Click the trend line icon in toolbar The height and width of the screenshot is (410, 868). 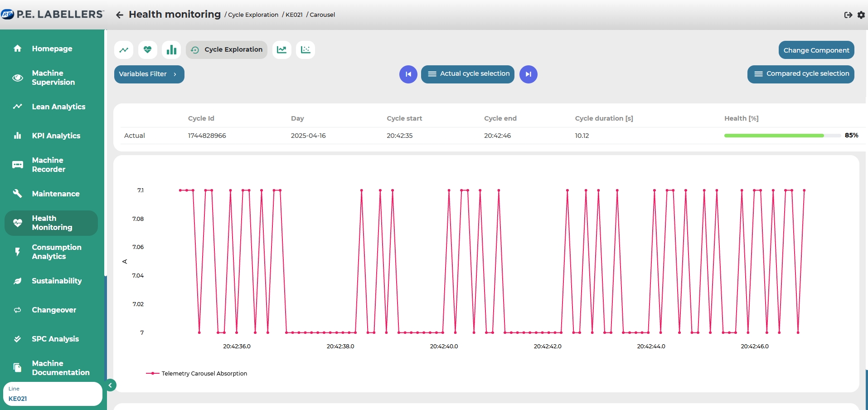coord(124,50)
